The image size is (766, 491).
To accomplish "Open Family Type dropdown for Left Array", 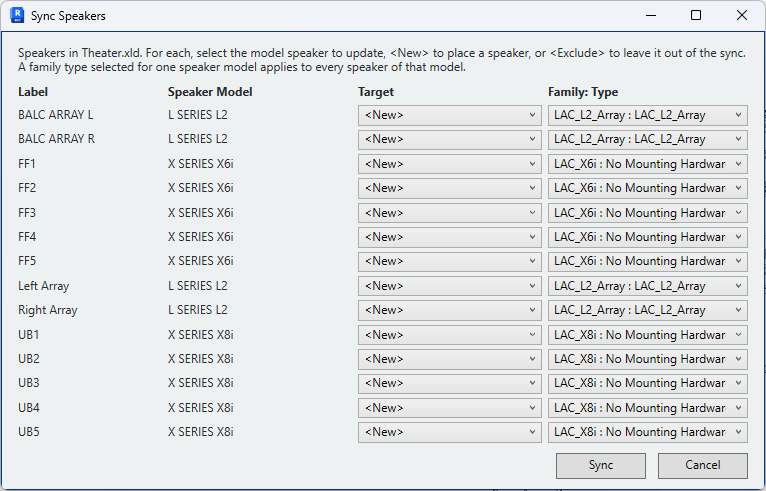I will click(648, 286).
